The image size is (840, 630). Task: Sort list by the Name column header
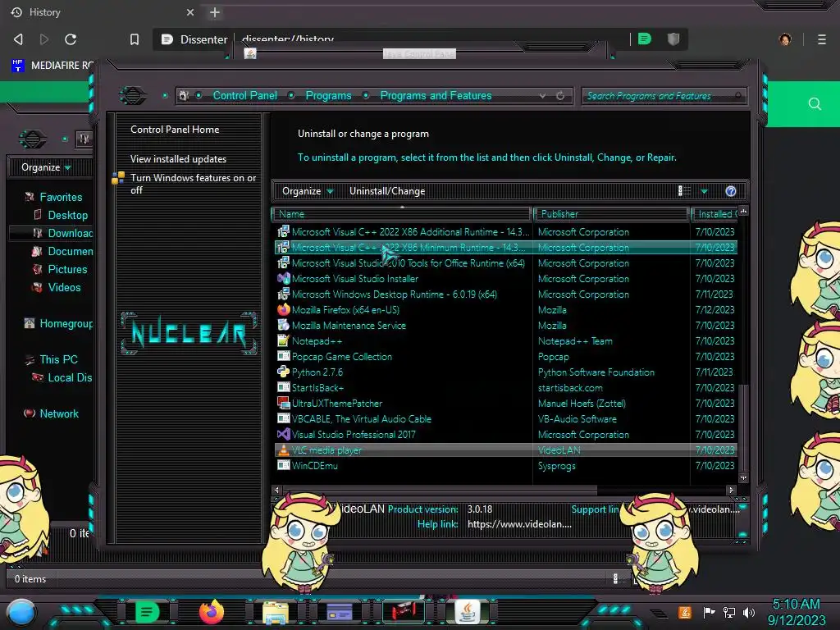(x=402, y=214)
